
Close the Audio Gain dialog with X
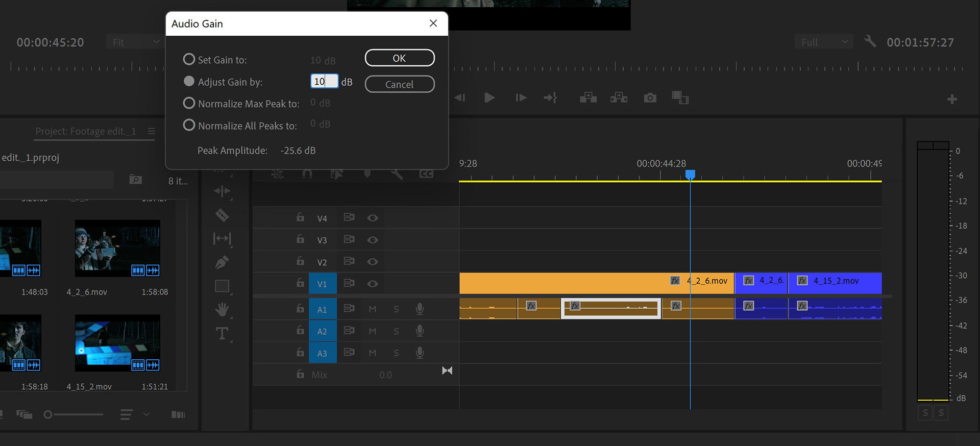[x=433, y=23]
